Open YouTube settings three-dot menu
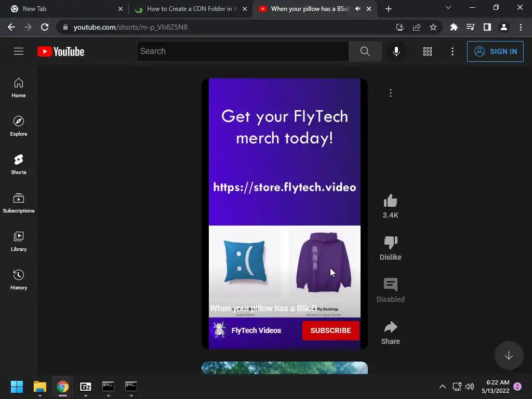This screenshot has width=532, height=399. tap(453, 51)
